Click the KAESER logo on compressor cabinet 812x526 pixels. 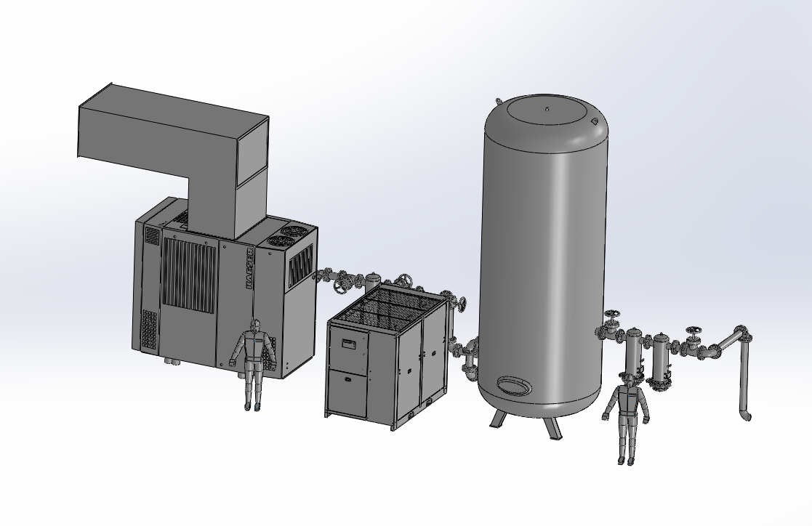click(248, 269)
